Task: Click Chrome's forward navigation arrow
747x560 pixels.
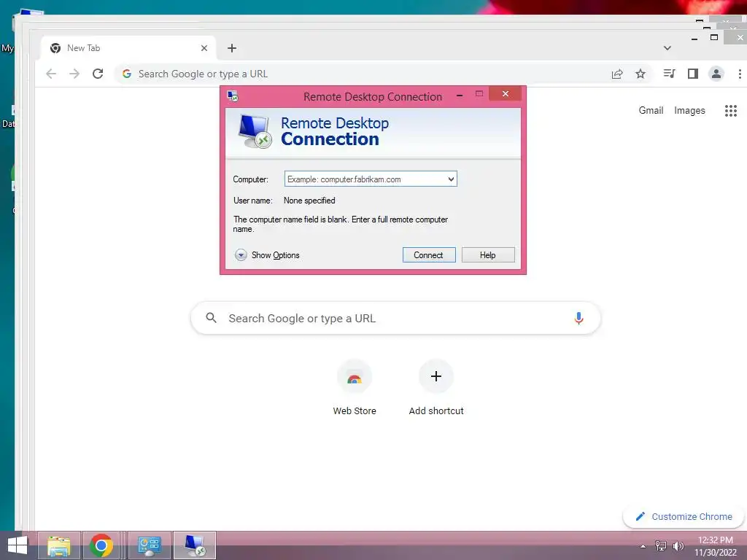Action: (74, 74)
